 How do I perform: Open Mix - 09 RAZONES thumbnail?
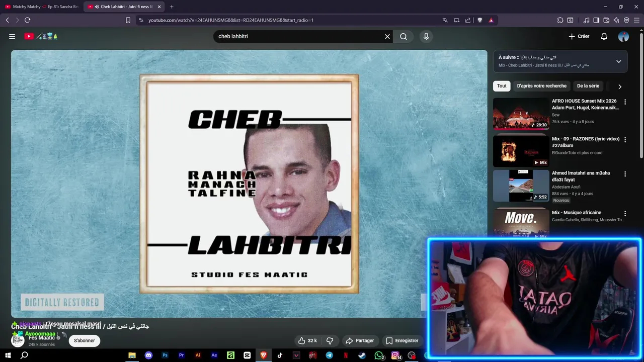[521, 150]
